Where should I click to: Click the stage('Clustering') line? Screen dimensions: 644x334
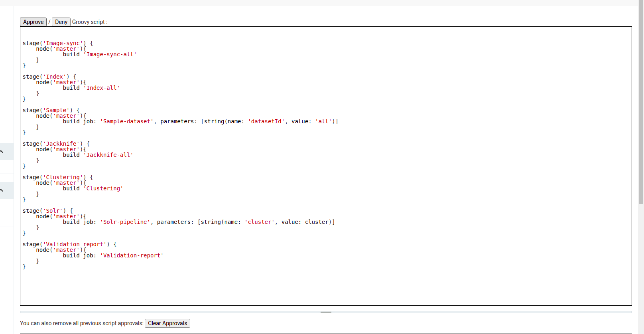[x=58, y=177]
